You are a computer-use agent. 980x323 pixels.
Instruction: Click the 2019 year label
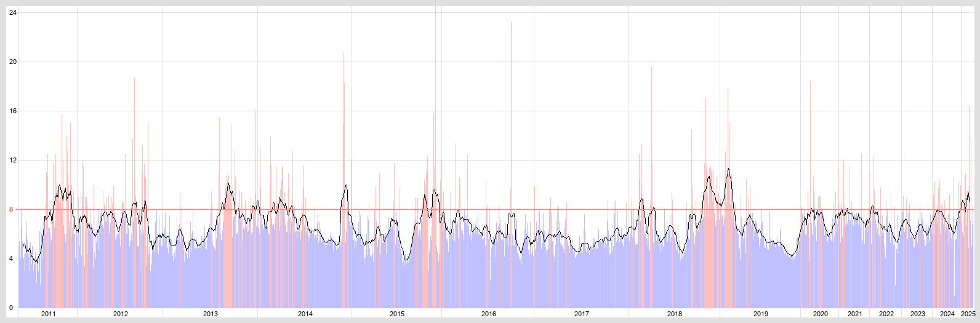[x=761, y=314]
